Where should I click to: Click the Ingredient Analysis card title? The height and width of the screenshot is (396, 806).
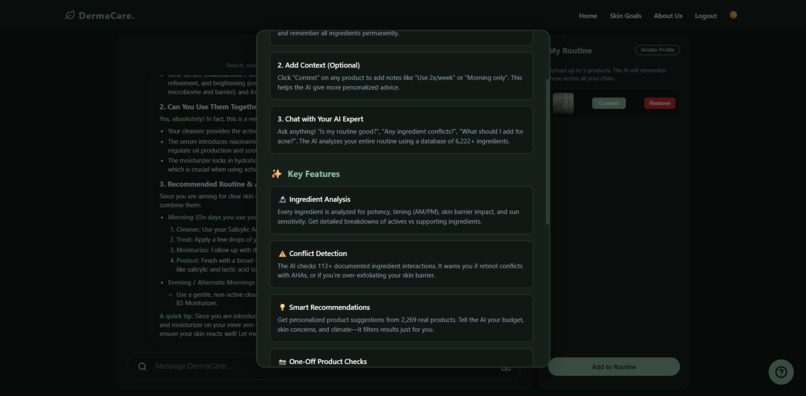coord(320,200)
